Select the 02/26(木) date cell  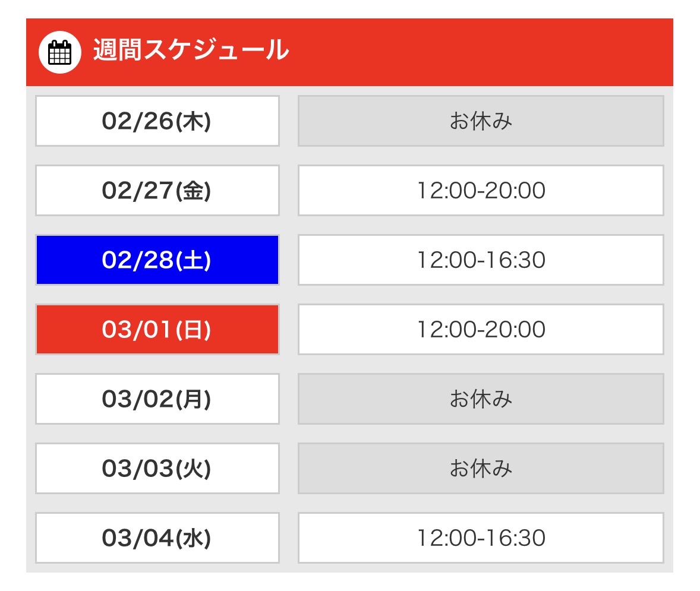(x=157, y=121)
